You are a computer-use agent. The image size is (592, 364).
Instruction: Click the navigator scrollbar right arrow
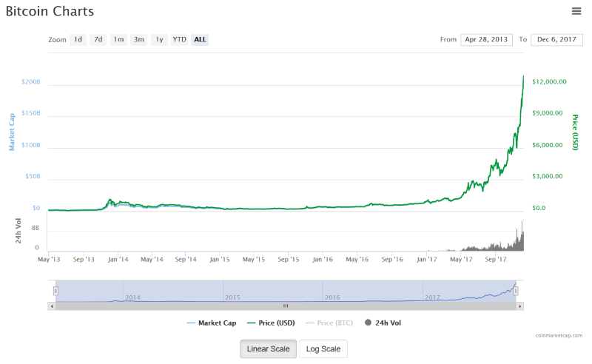point(520,306)
